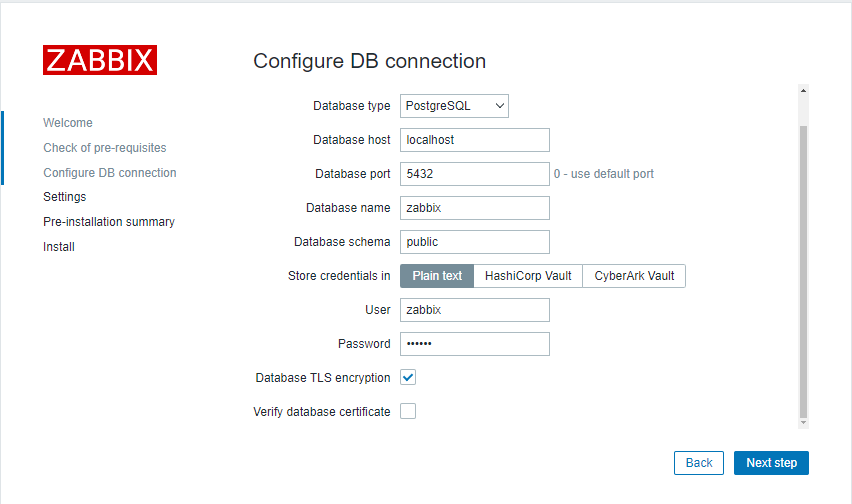
Task: Click Configure DB connection sidebar step
Action: pyautogui.click(x=110, y=173)
